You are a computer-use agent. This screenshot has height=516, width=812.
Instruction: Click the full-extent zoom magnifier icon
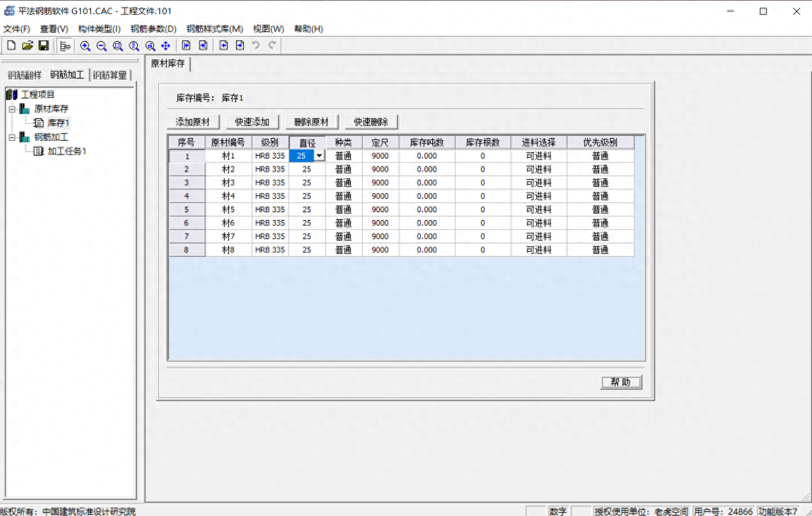134,45
